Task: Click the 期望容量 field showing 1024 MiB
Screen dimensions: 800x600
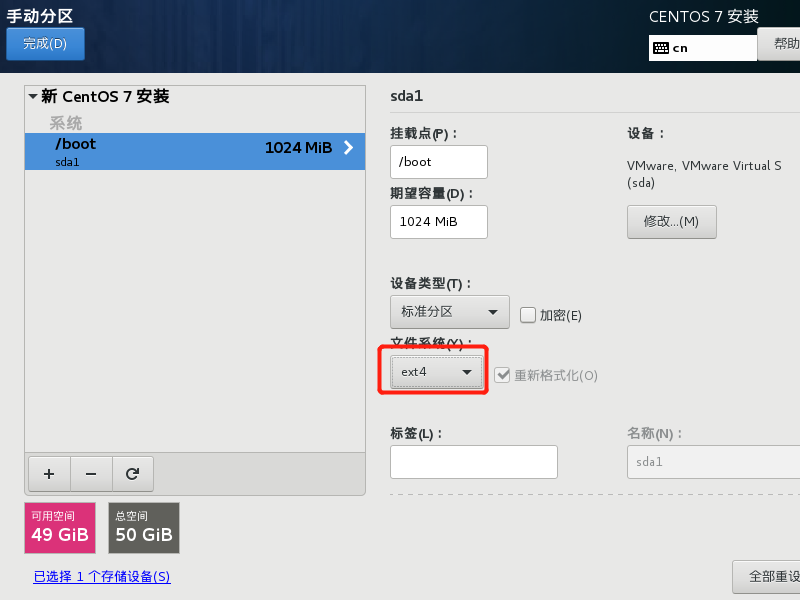Action: point(438,222)
